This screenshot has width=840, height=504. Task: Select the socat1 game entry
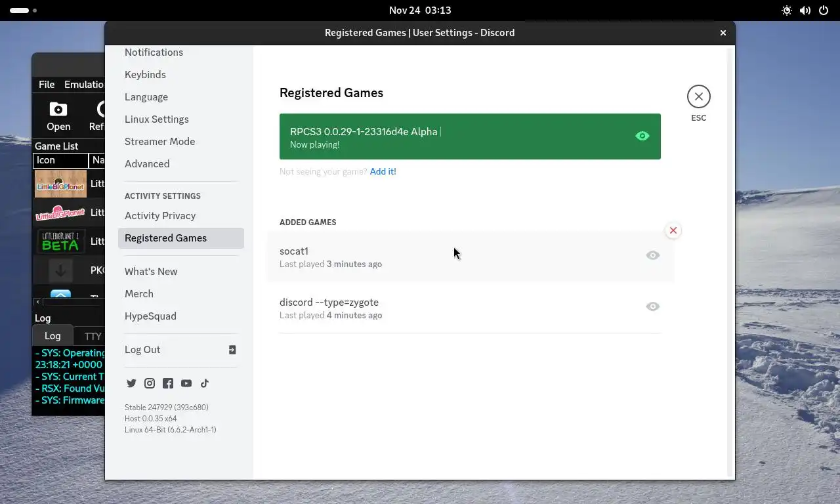pos(470,257)
